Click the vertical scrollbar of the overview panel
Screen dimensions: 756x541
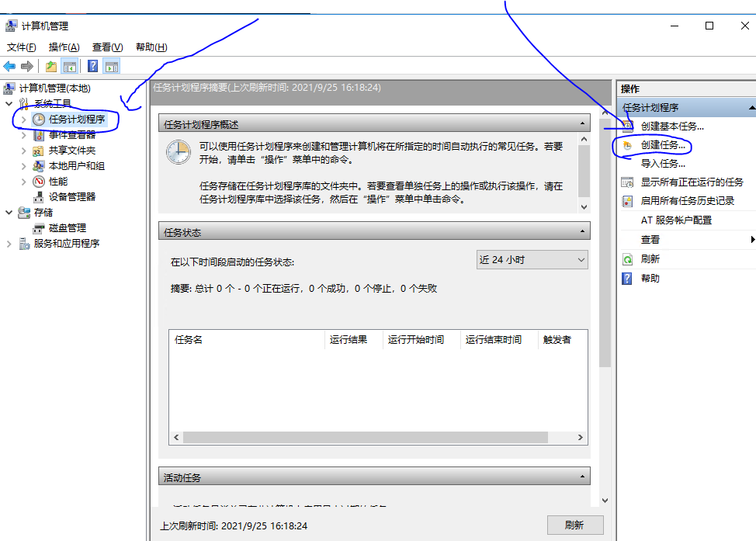pos(584,171)
